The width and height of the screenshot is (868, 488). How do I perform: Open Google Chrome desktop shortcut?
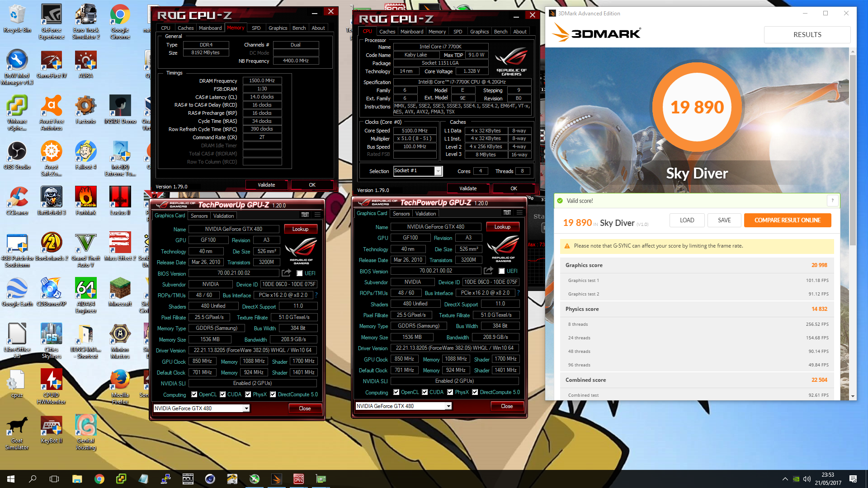(x=120, y=21)
